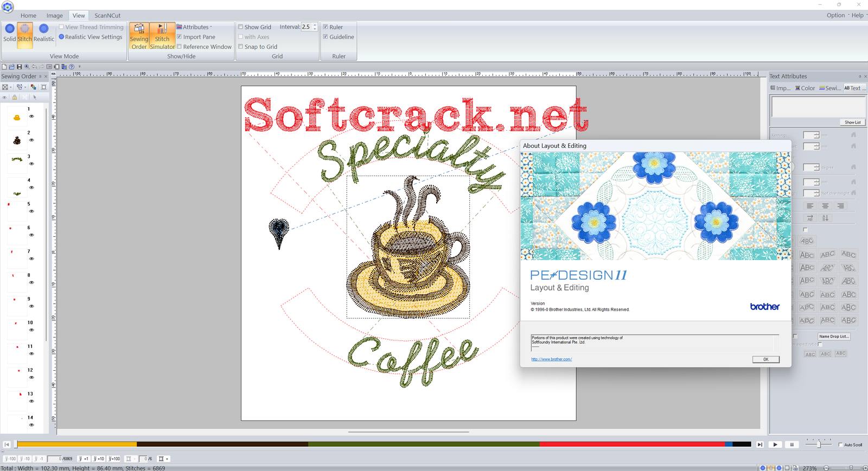This screenshot has width=868, height=471.
Task: Click the Save icon in quick toolbar
Action: coord(20,67)
